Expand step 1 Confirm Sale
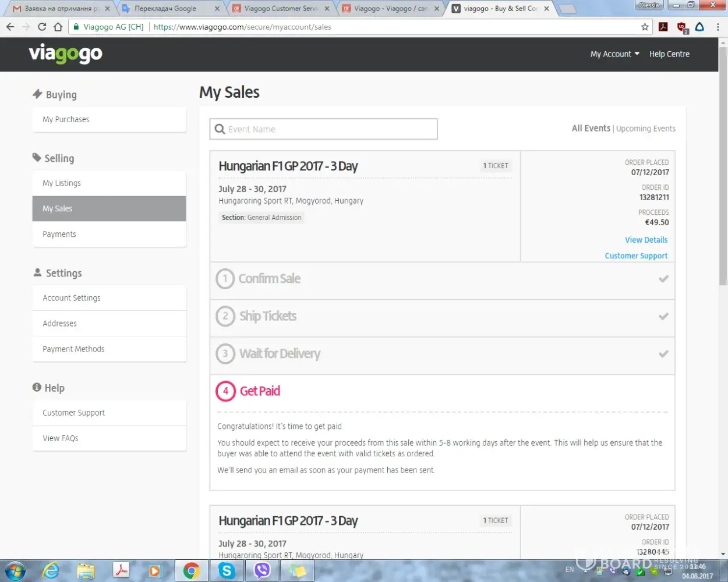 (x=270, y=279)
